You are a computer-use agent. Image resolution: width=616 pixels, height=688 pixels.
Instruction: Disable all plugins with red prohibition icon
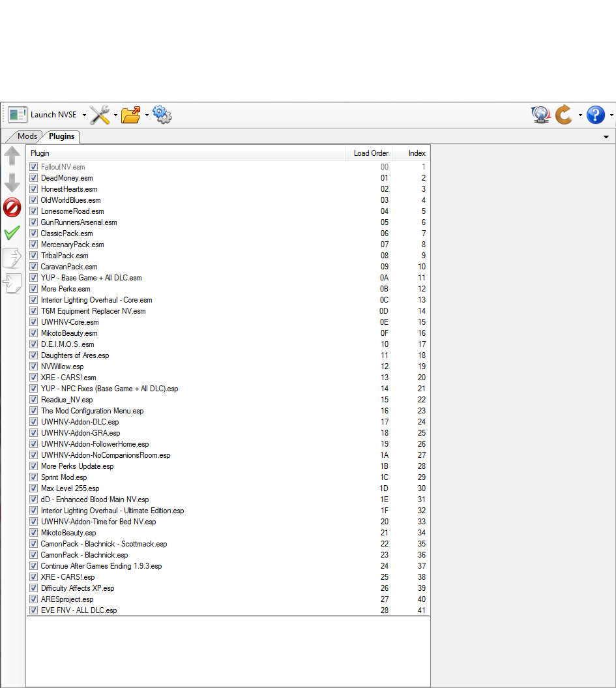12,207
